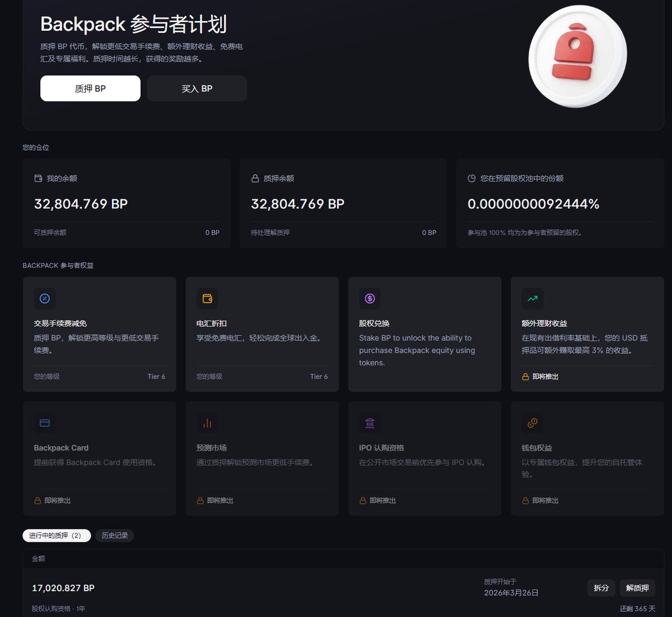672x617 pixels.
Task: Click the wallet icon on 电汇折扣 card
Action: click(x=207, y=299)
